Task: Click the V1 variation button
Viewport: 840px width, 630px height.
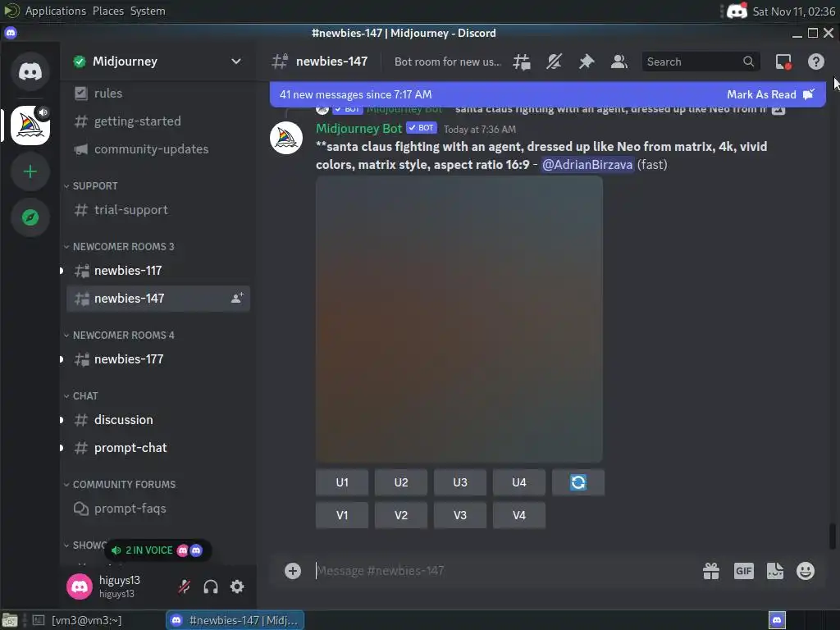Action: tap(342, 515)
